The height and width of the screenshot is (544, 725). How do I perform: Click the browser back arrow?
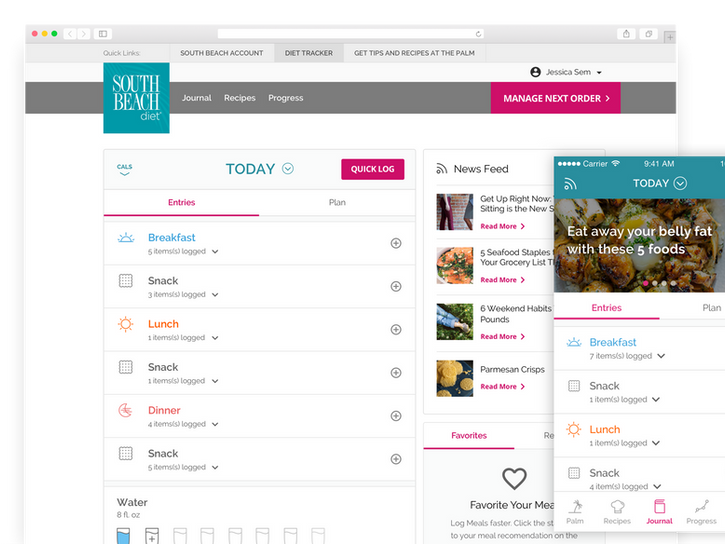[x=70, y=34]
